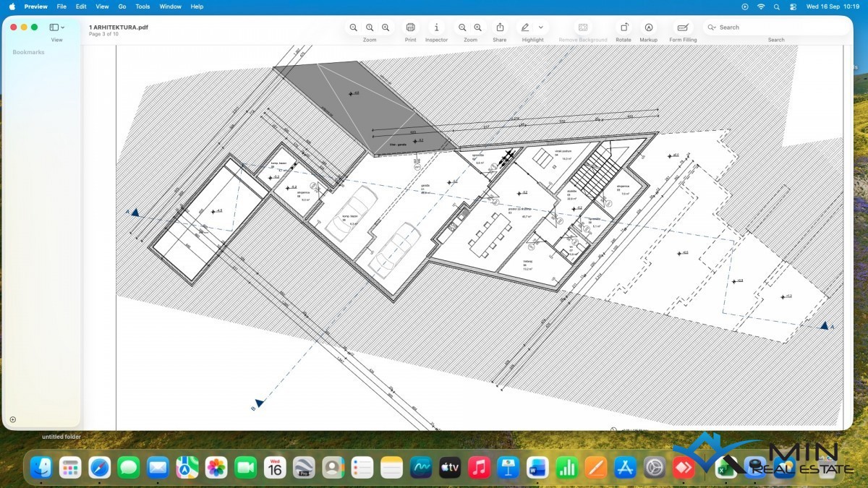Open the Preview application menu
868x488 pixels.
[x=35, y=7]
